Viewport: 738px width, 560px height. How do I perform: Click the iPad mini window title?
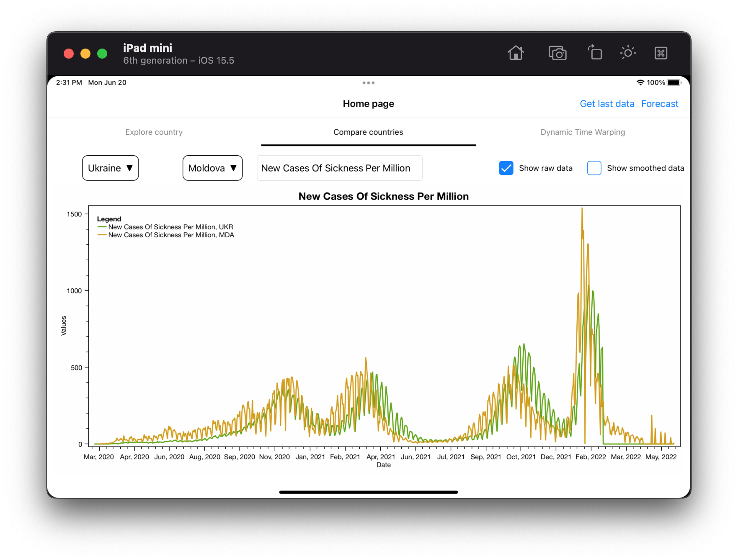[147, 48]
